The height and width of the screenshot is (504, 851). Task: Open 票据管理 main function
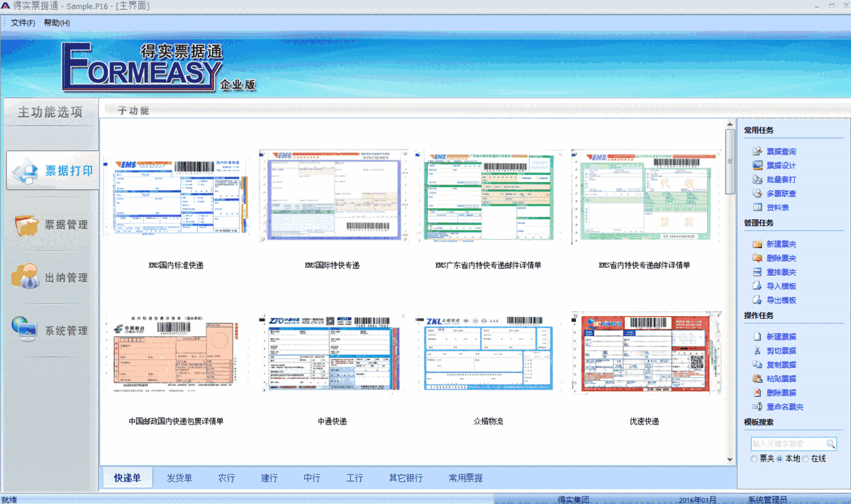[x=52, y=225]
